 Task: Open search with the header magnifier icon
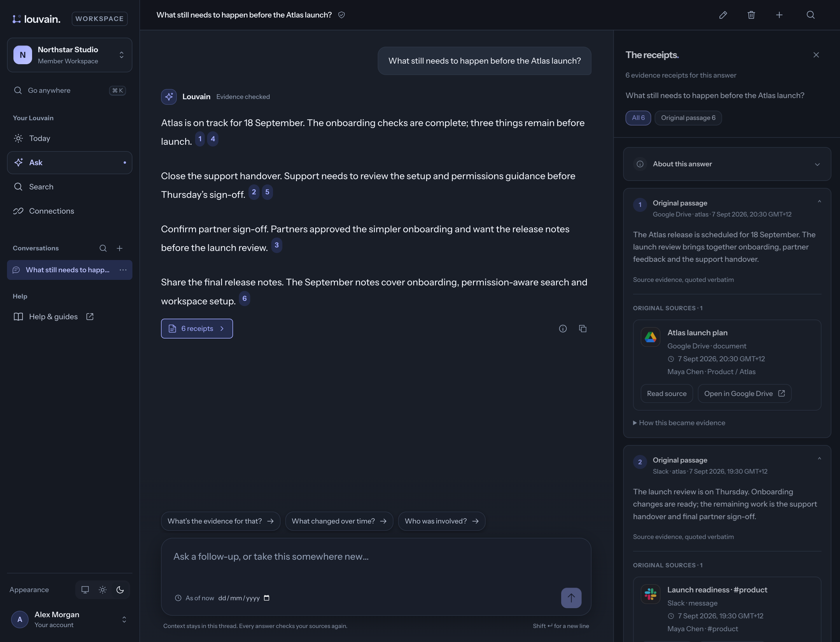811,15
